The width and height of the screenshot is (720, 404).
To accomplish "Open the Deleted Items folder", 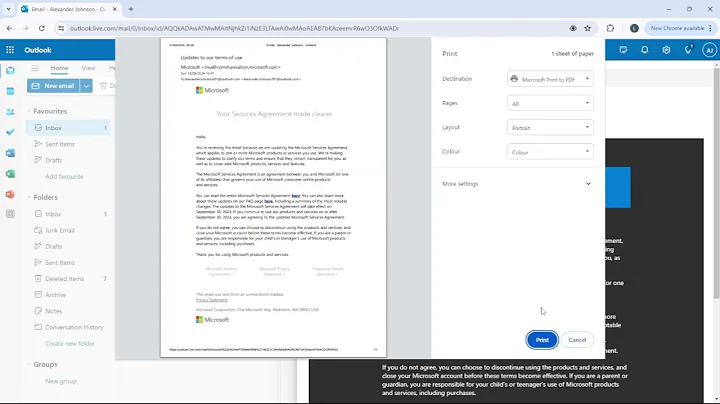I will point(68,279).
